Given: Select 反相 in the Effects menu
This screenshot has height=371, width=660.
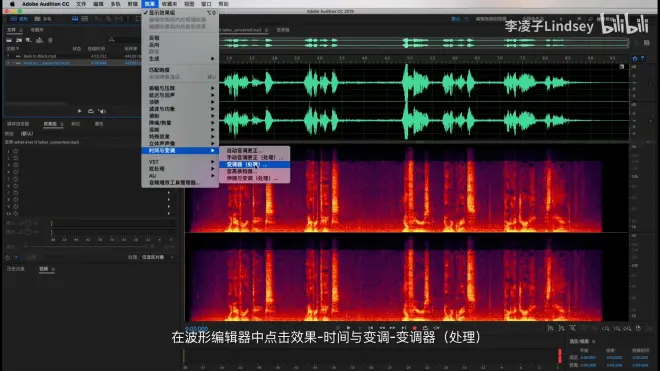Looking at the screenshot, I should [x=180, y=38].
